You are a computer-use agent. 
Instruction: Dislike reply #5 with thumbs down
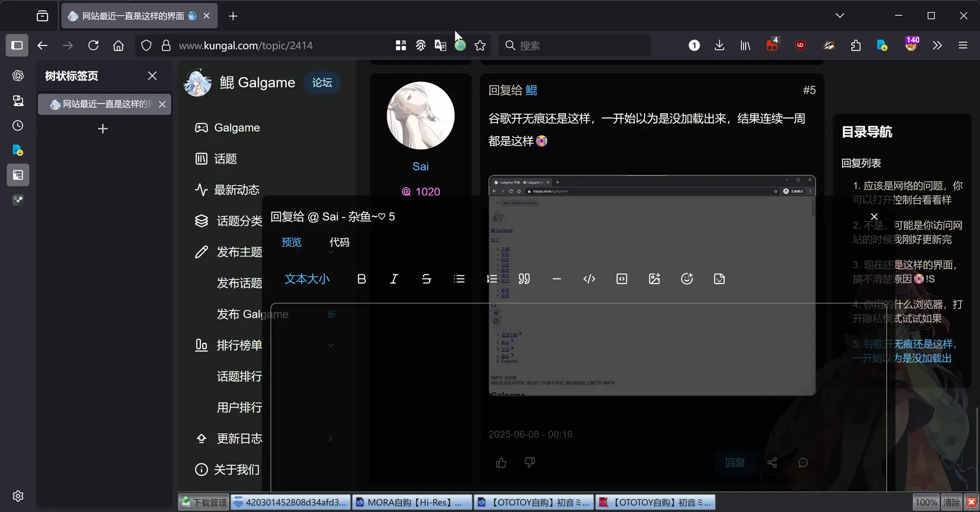pos(530,463)
